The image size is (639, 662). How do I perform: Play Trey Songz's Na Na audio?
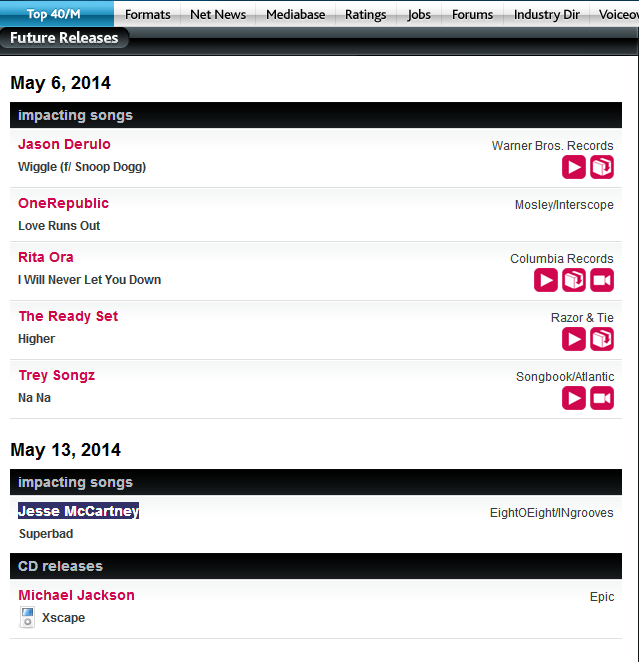tap(573, 398)
